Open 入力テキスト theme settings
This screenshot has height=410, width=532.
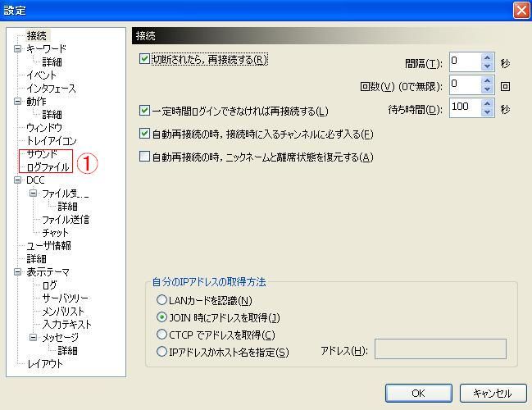pyautogui.click(x=67, y=324)
